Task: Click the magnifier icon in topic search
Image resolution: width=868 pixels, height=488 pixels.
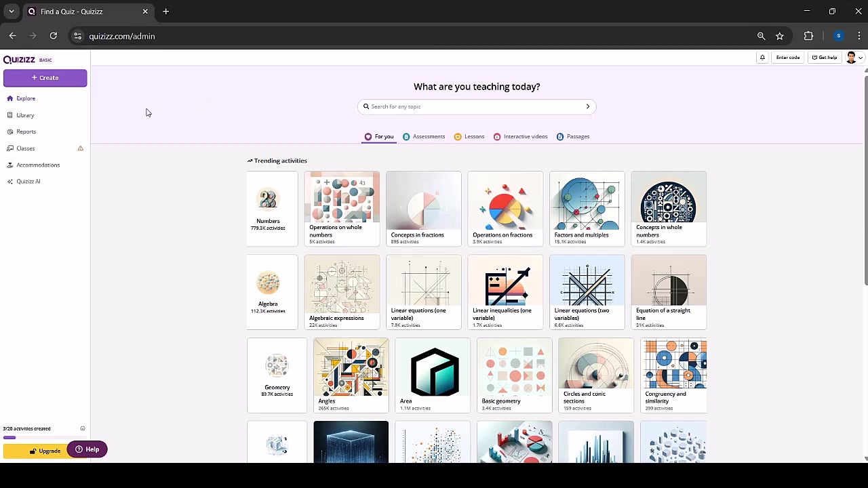Action: 366,106
